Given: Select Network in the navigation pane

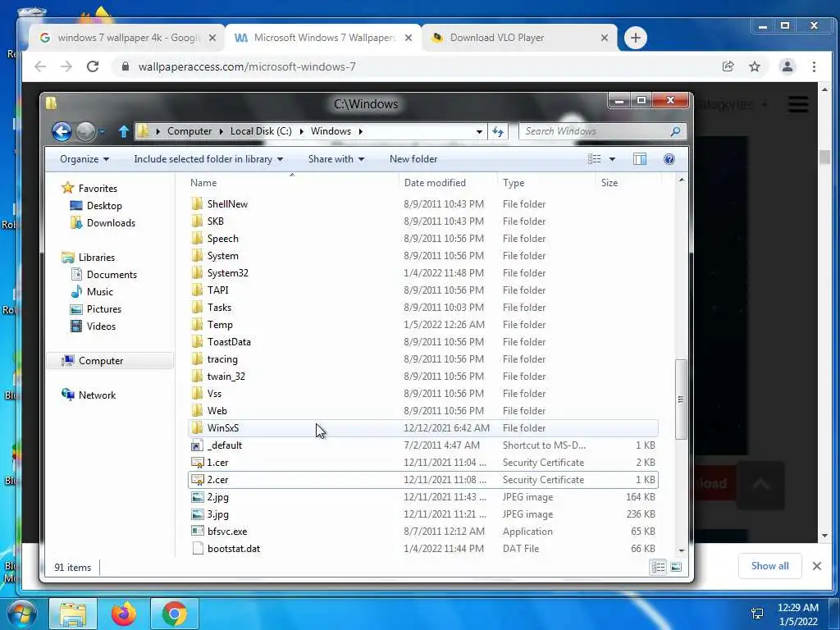Looking at the screenshot, I should pos(97,395).
